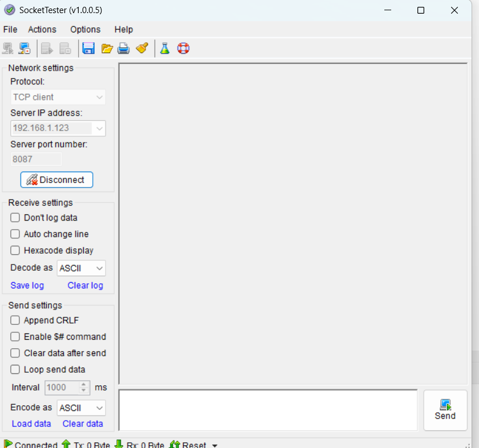Open the Decode as ASCII dropdown
The height and width of the screenshot is (448, 479).
click(x=81, y=268)
